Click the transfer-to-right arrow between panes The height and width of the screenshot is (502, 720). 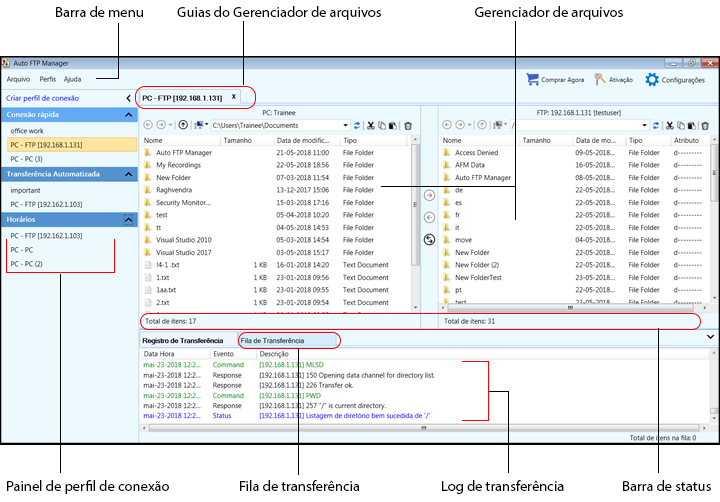click(429, 196)
